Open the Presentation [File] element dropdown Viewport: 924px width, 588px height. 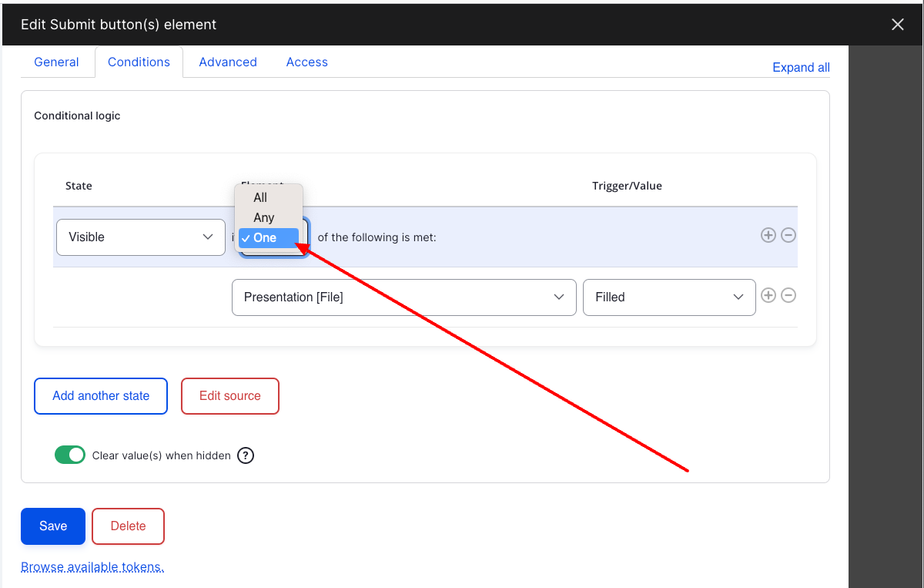[404, 297]
